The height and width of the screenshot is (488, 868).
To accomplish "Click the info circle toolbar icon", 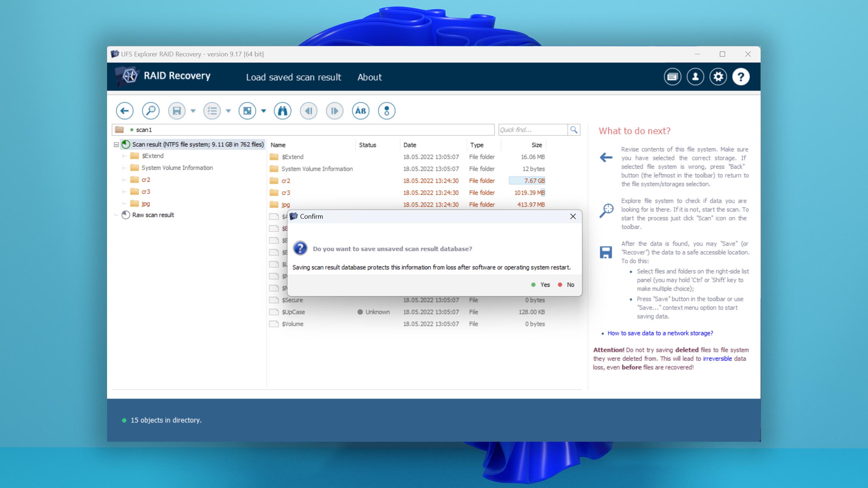I will tap(387, 111).
